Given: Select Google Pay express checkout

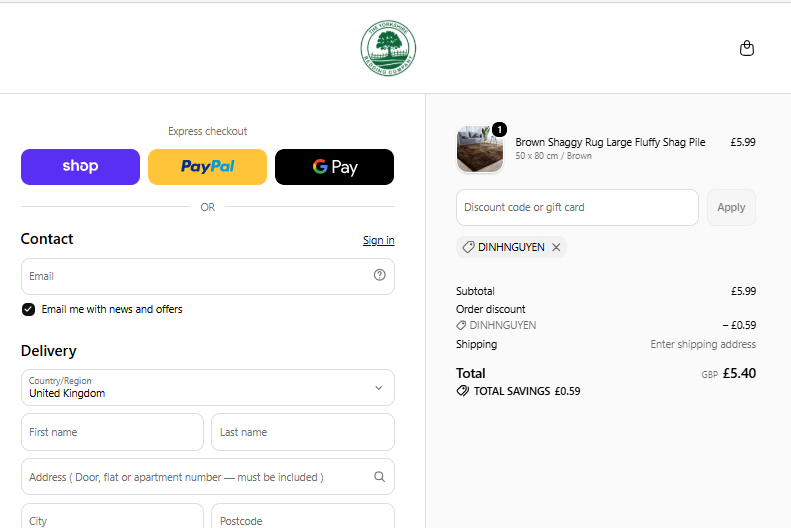Looking at the screenshot, I should (x=334, y=167).
